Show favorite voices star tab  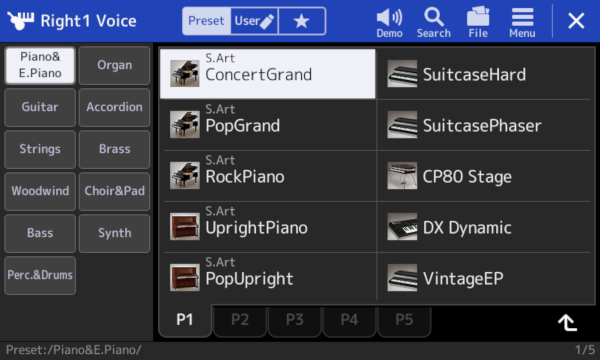coord(302,21)
